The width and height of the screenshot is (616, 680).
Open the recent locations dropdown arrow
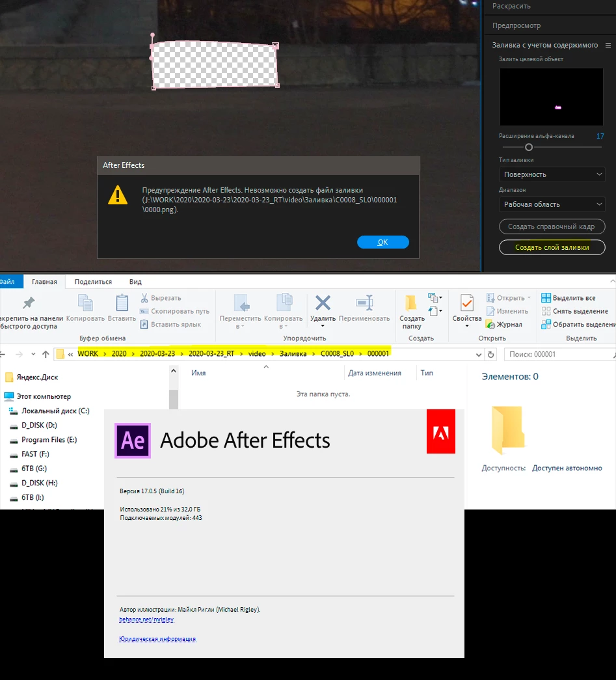point(33,354)
